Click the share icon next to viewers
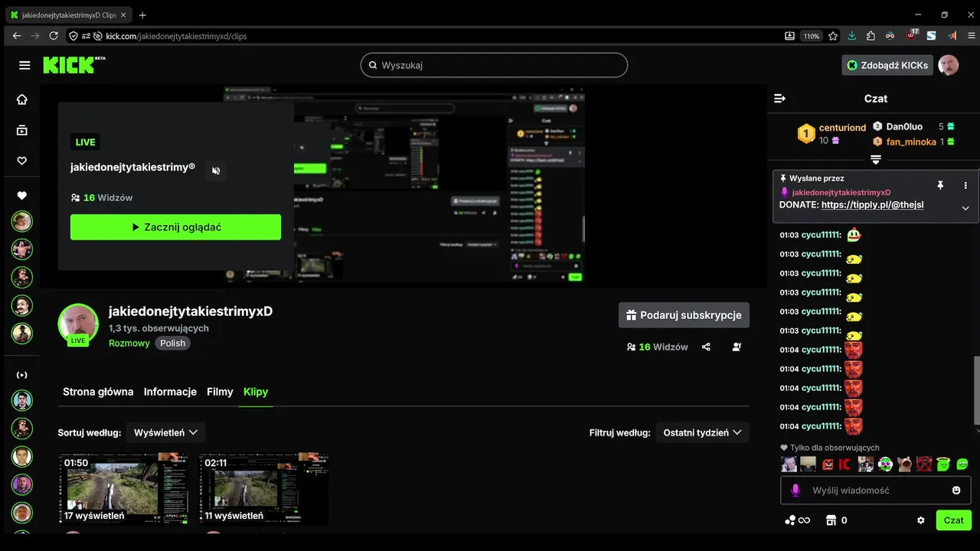Image resolution: width=980 pixels, height=551 pixels. pos(706,347)
